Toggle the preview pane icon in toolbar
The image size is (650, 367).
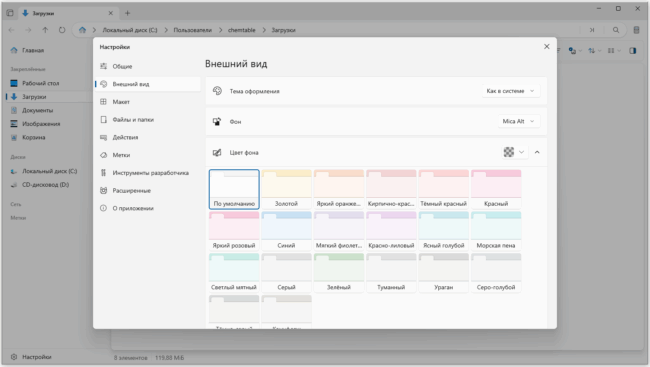pyautogui.click(x=633, y=51)
